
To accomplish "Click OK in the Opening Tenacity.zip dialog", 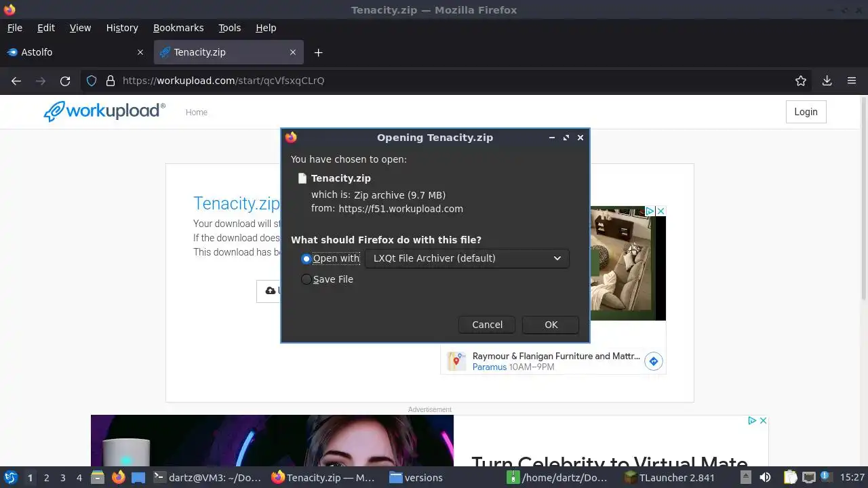I will click(x=551, y=325).
